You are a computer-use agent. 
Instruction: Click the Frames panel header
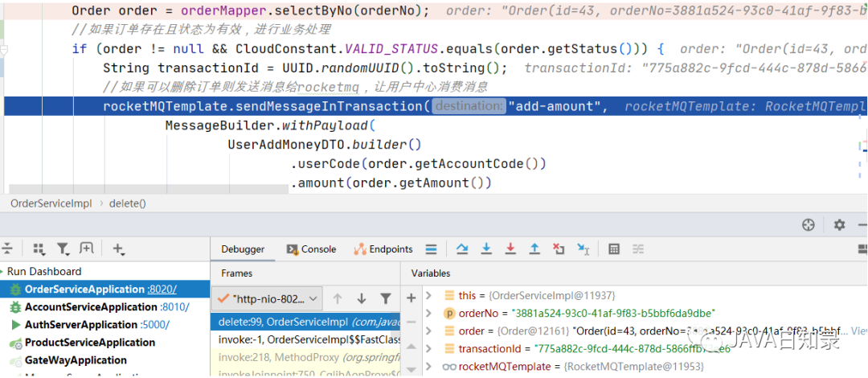click(x=236, y=273)
